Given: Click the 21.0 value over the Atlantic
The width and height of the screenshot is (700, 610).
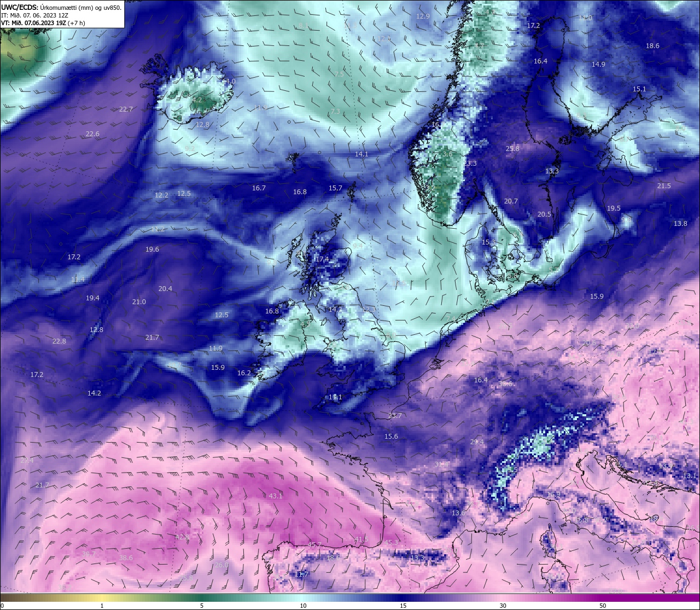Looking at the screenshot, I should pyautogui.click(x=139, y=302).
